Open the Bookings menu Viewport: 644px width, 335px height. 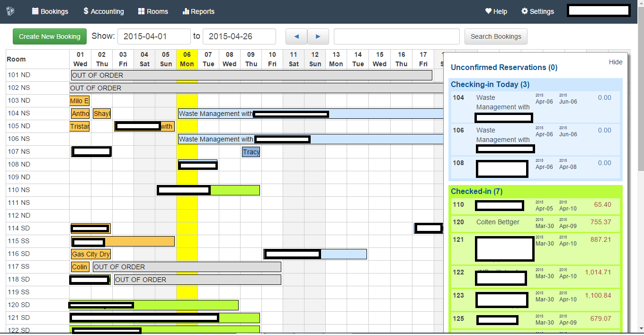[x=50, y=11]
